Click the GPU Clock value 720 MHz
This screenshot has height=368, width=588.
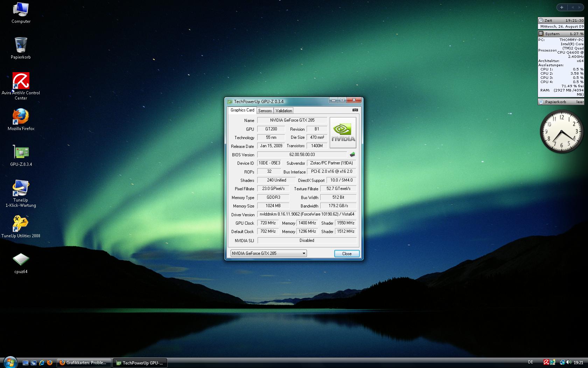tap(268, 223)
